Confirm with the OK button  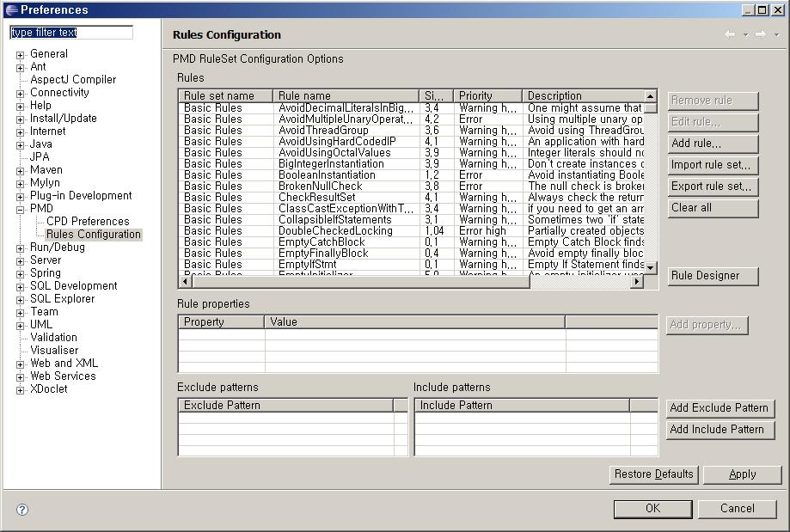pyautogui.click(x=653, y=508)
